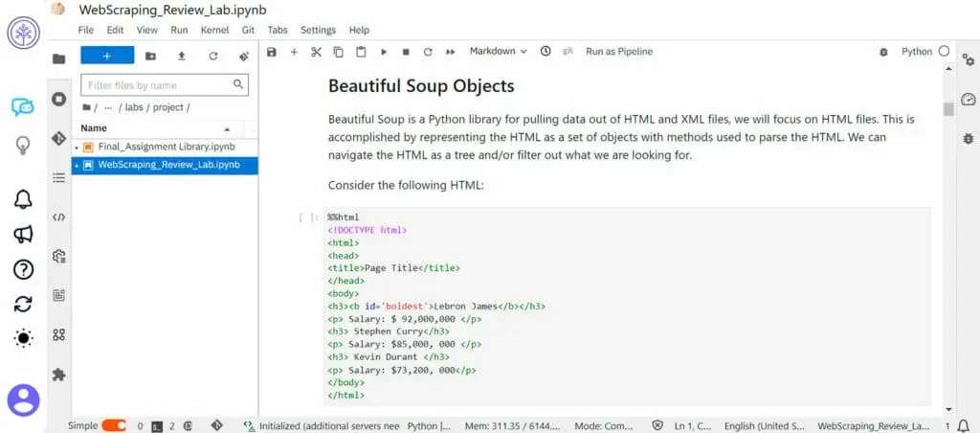980x433 pixels.
Task: Open the user profile avatar
Action: [23, 399]
